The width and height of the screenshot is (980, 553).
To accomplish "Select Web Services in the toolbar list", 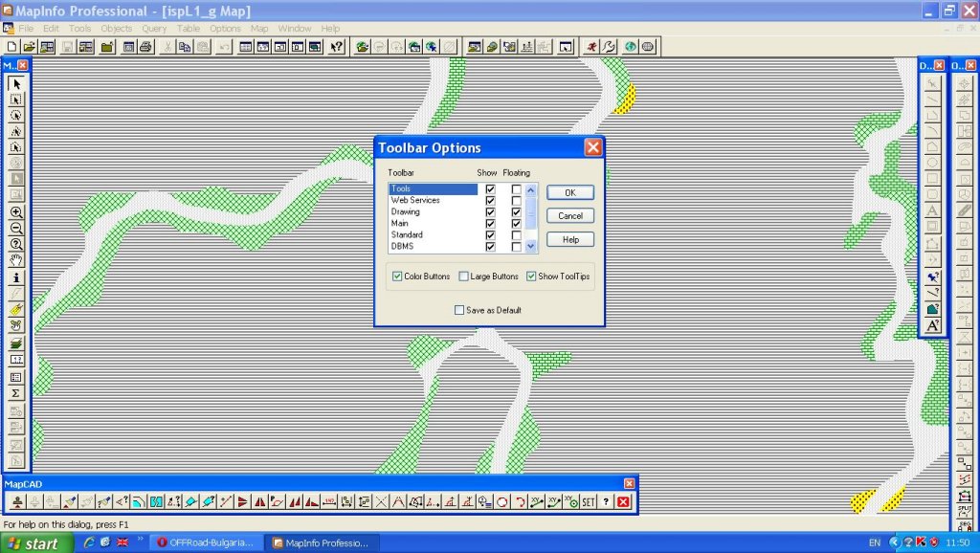I will [x=415, y=201].
